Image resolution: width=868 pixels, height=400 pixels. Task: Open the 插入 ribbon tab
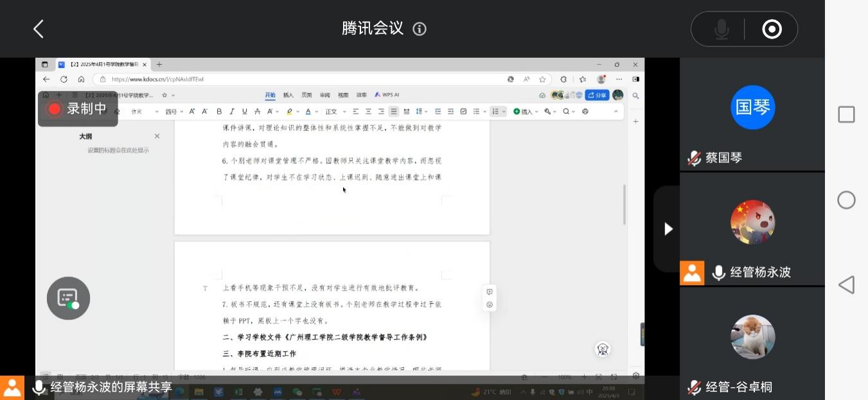click(288, 95)
